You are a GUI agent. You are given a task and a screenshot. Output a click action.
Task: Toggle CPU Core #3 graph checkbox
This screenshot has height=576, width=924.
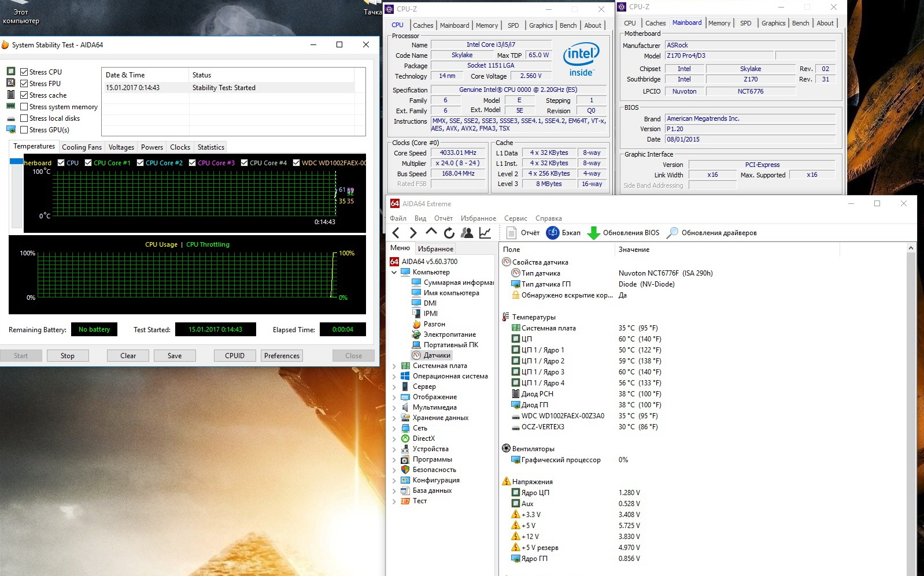tap(193, 163)
